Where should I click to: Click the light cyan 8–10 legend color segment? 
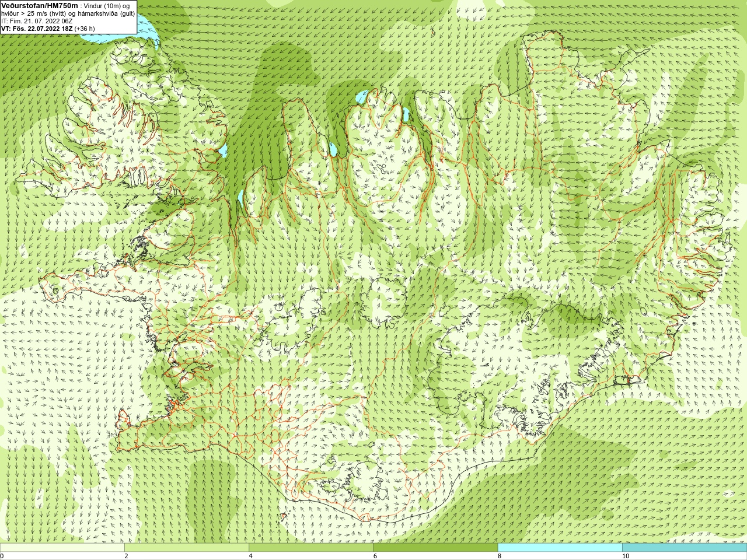(560, 548)
